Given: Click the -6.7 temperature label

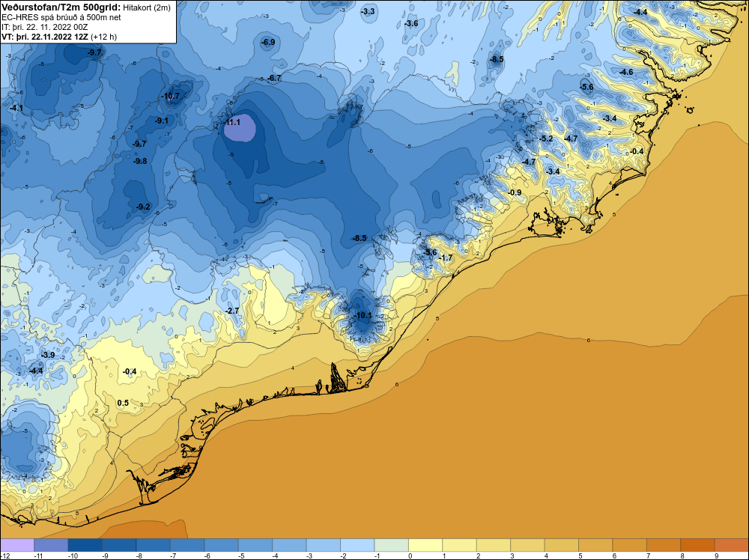Looking at the screenshot, I should coord(274,78).
